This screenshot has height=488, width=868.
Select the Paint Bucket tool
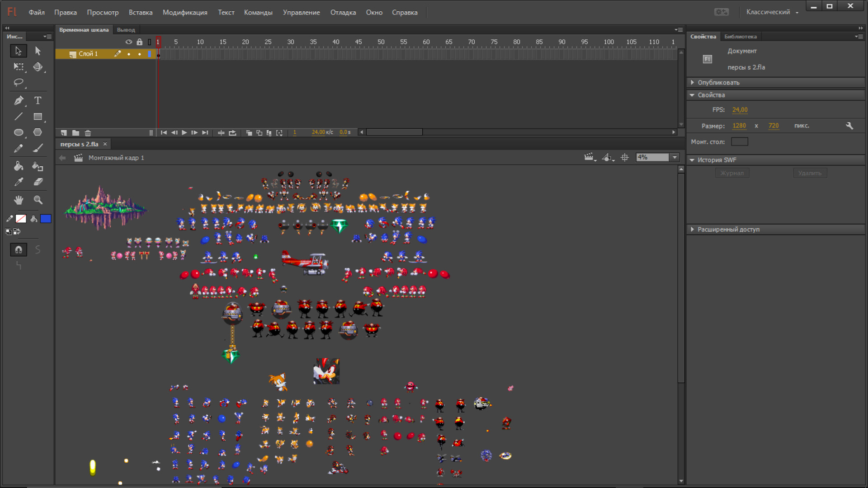[x=19, y=166]
